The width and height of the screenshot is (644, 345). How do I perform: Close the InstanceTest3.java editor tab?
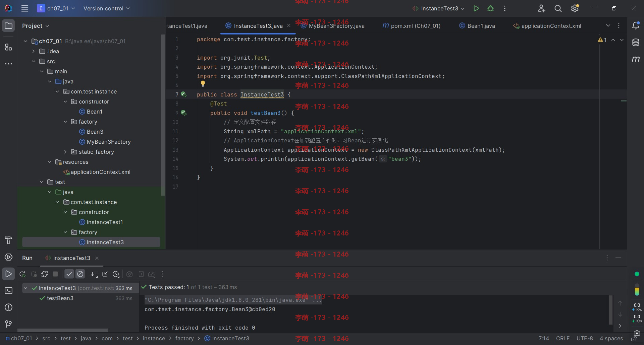[289, 25]
